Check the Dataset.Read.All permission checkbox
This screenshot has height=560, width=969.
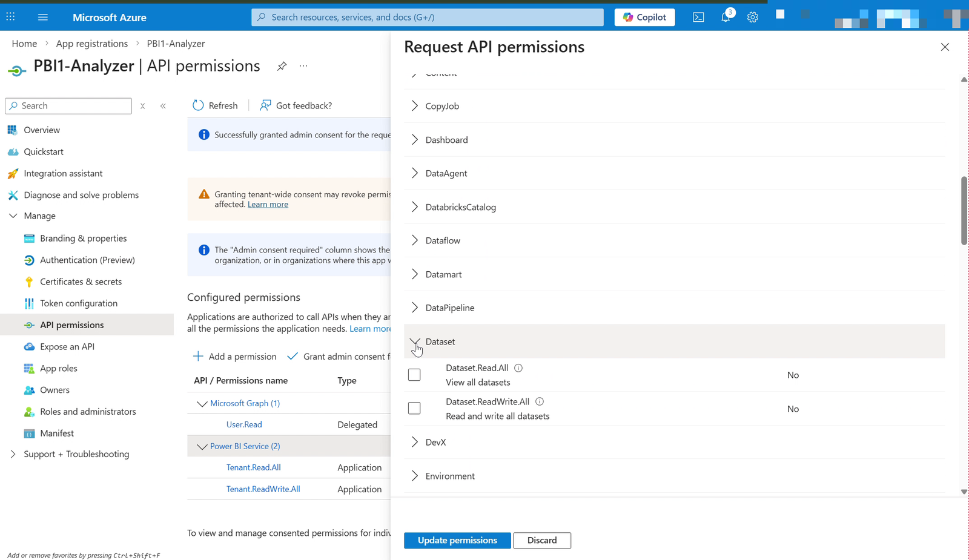[x=414, y=375]
